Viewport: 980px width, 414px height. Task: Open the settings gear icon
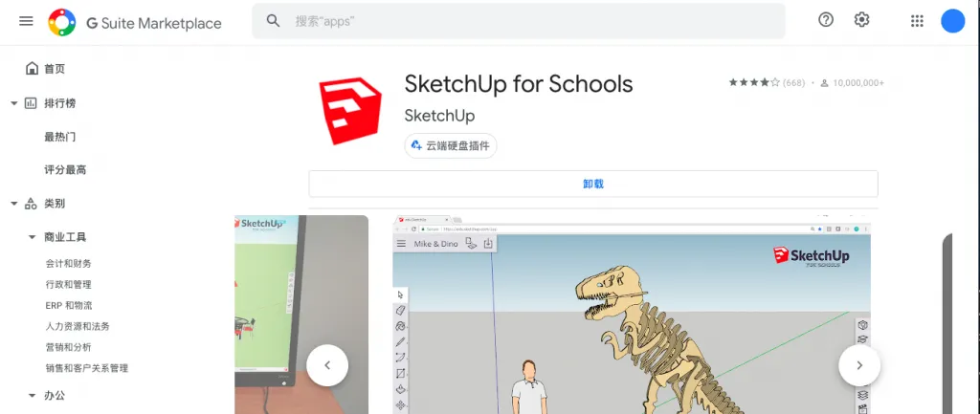coord(861,20)
